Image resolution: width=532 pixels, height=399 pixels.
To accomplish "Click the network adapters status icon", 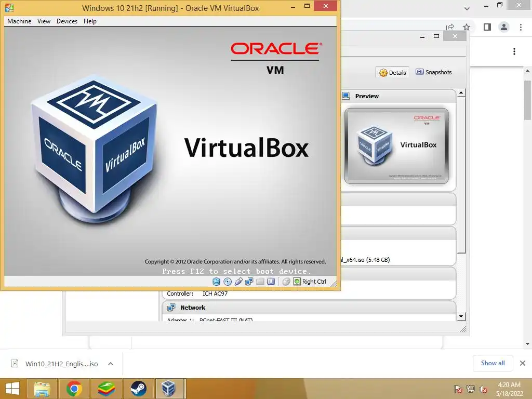I will point(249,282).
